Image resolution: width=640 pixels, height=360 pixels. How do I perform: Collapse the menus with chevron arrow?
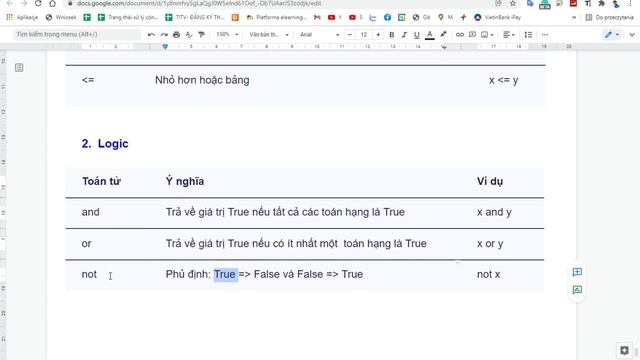(632, 35)
